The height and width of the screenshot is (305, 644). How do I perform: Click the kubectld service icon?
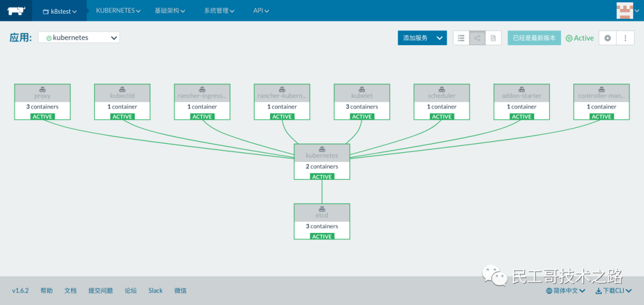pyautogui.click(x=122, y=89)
